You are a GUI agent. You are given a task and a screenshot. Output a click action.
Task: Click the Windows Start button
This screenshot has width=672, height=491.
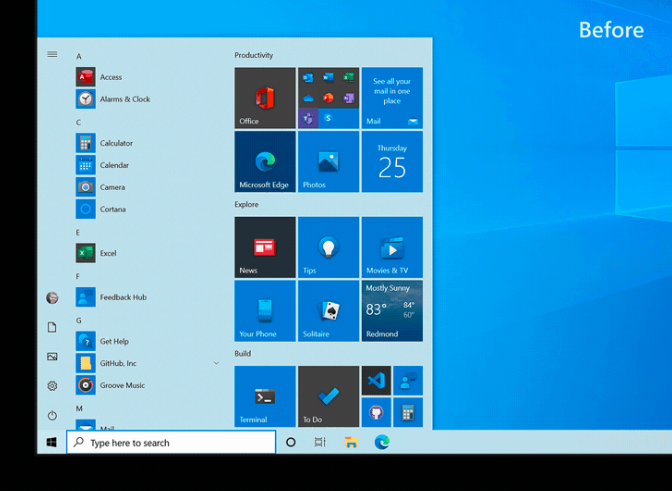click(x=51, y=442)
